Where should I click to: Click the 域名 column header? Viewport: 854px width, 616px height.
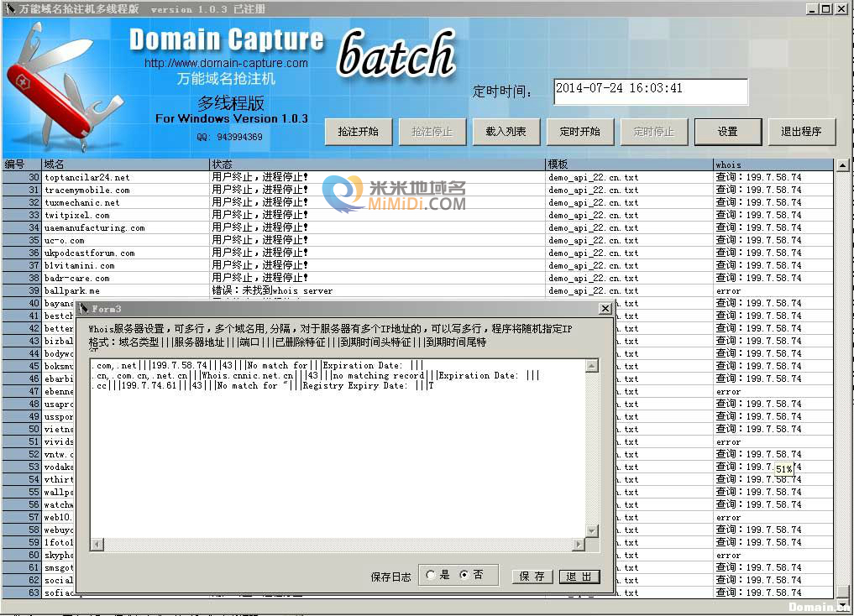point(125,164)
